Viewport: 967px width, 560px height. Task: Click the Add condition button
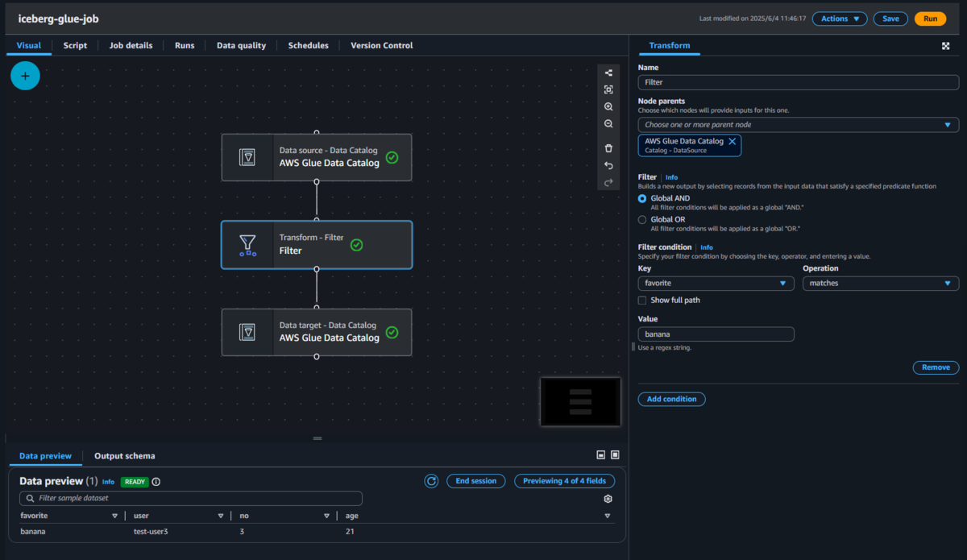(671, 399)
